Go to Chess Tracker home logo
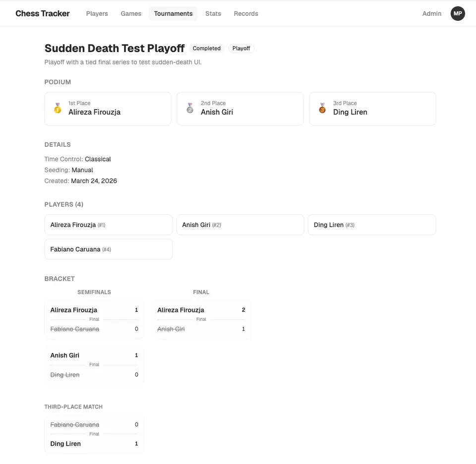 point(43,13)
